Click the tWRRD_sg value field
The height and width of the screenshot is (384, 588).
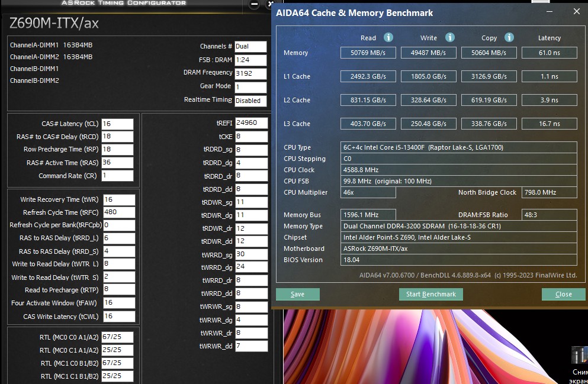tap(251, 254)
